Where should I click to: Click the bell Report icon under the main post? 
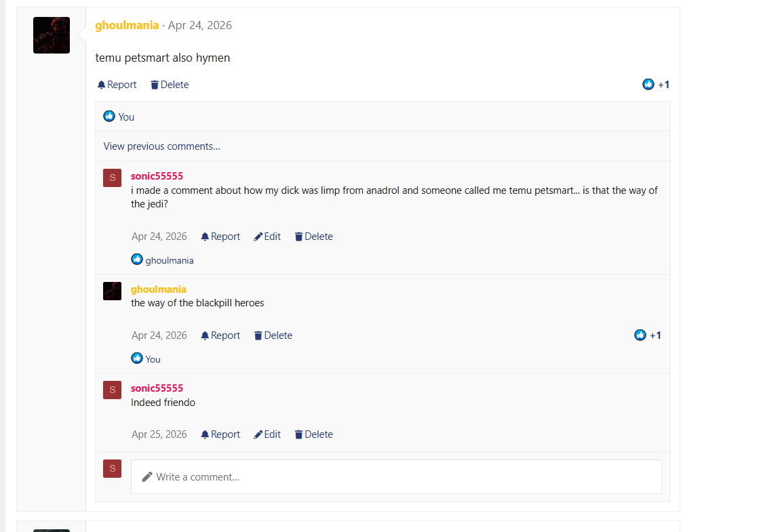[x=101, y=85]
